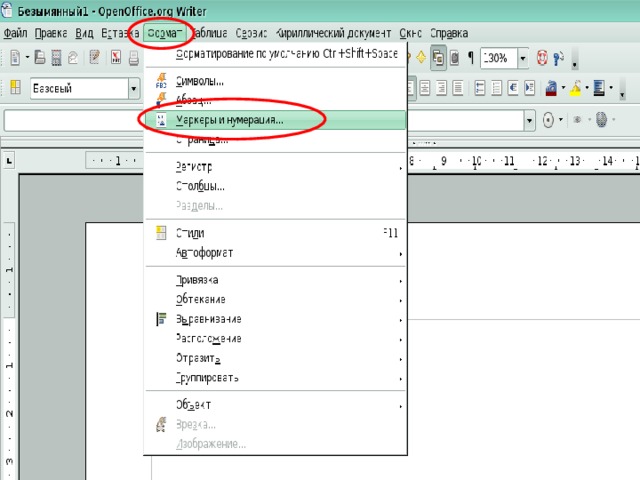Click the Font Color swatch icon

click(x=551, y=88)
